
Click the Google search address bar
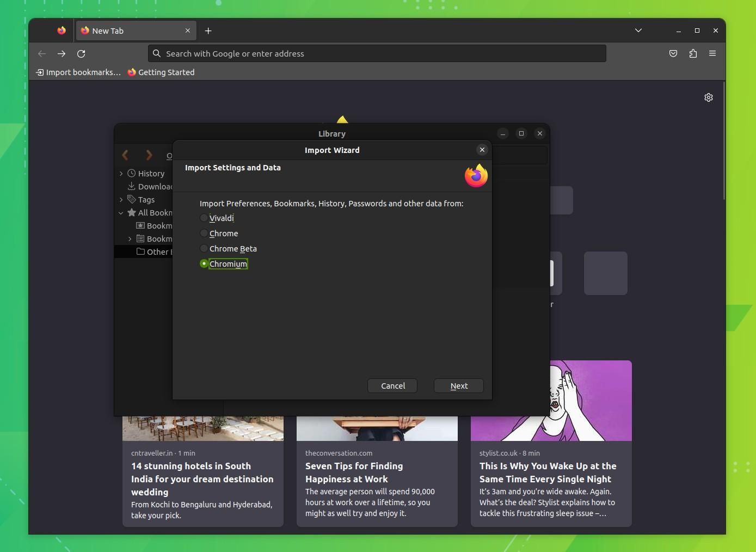[x=378, y=53]
